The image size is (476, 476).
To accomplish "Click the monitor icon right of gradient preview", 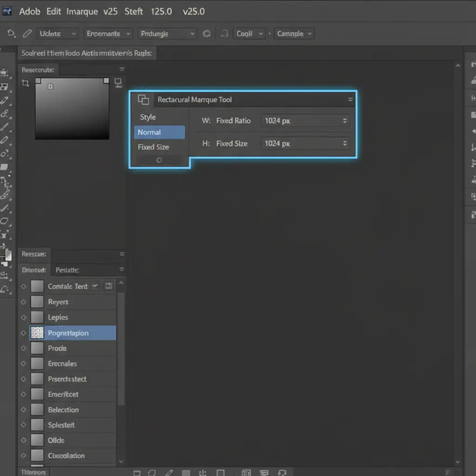I will tap(118, 83).
